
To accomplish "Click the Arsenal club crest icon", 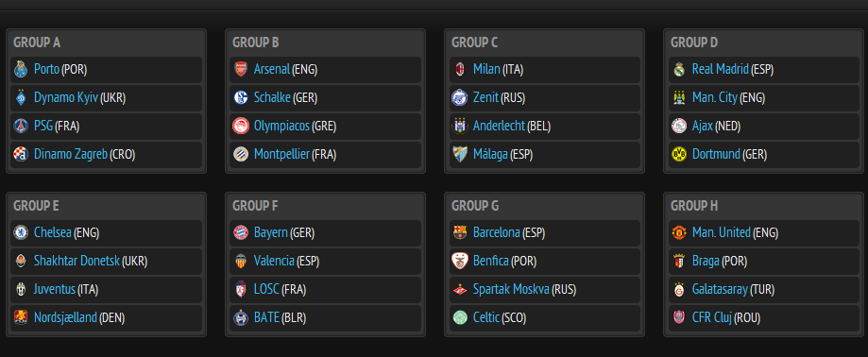I will [240, 69].
